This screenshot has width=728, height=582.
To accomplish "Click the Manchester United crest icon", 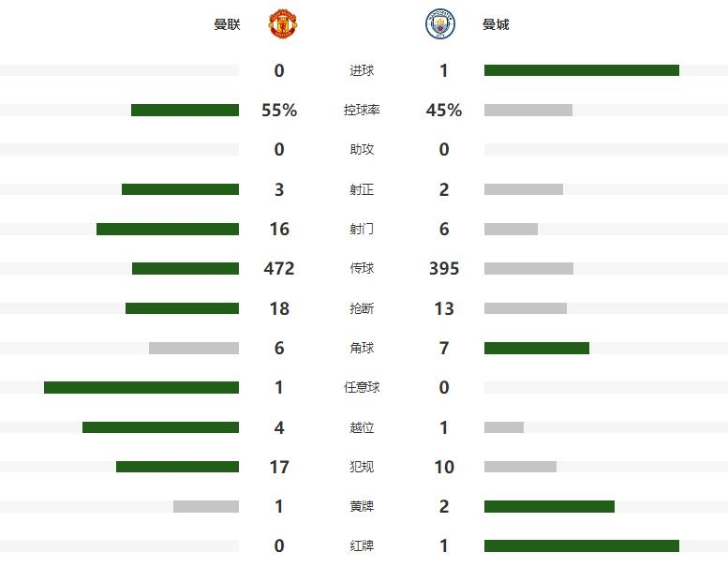I will point(283,23).
